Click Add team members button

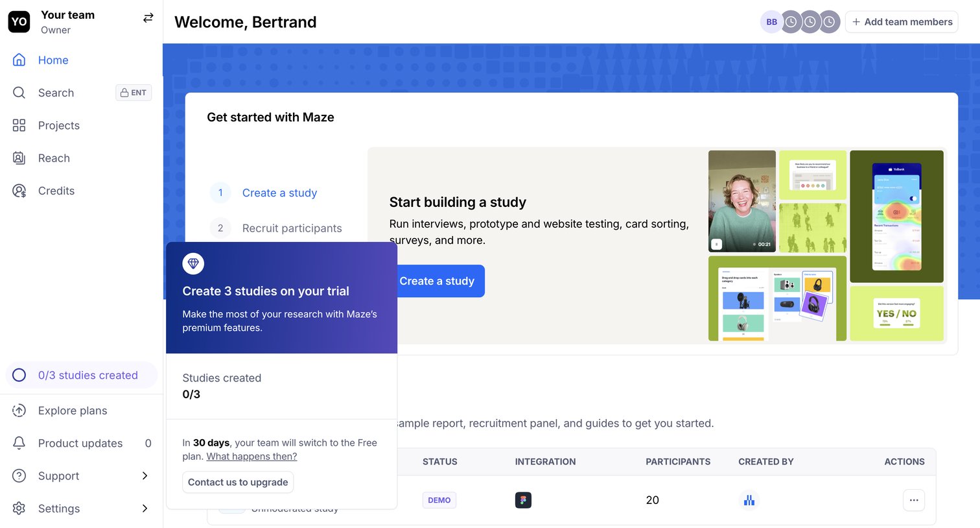(x=902, y=22)
